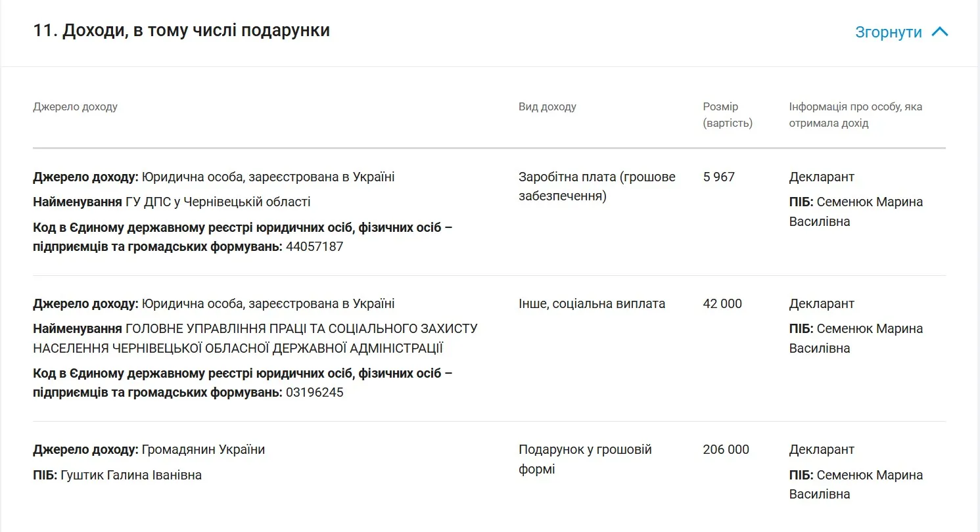Click the 'Розмір (вартість)' column header
Image resolution: width=980 pixels, height=532 pixels.
coord(727,115)
